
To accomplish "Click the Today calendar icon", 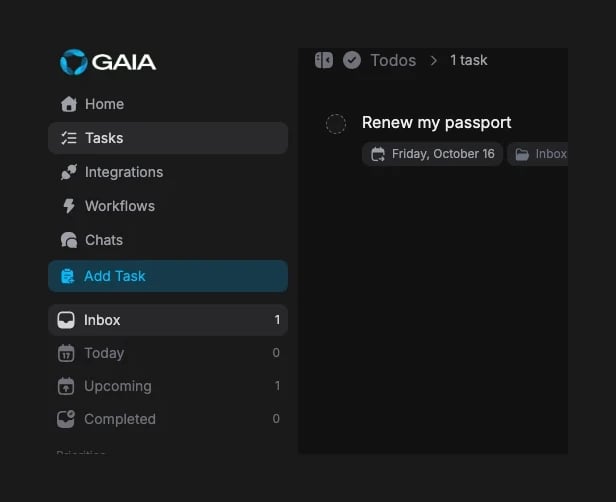I will pos(66,353).
